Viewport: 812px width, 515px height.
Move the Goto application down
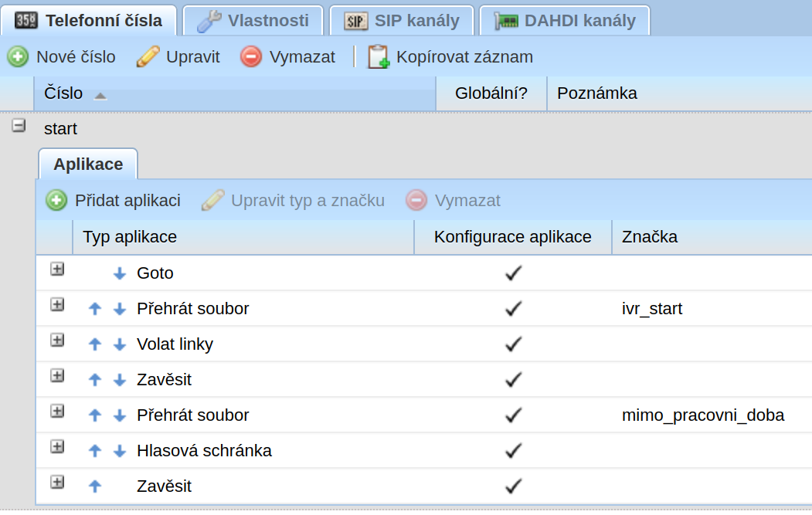(120, 273)
